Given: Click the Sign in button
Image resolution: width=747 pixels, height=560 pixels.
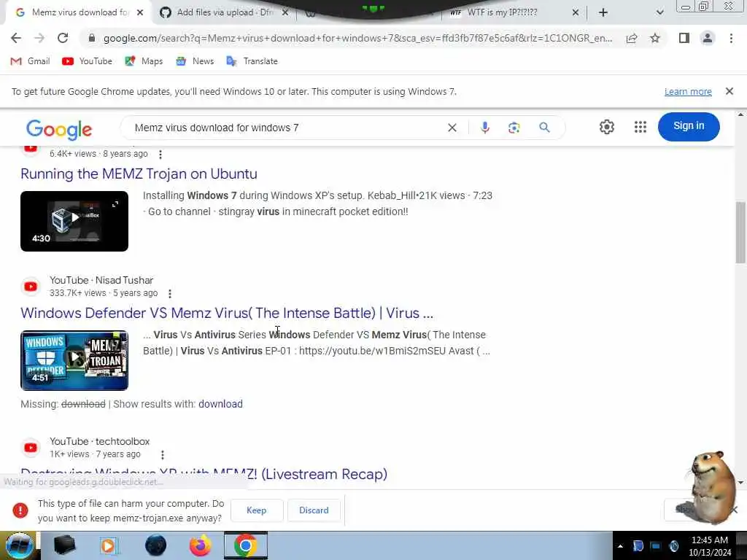Looking at the screenshot, I should click(689, 126).
